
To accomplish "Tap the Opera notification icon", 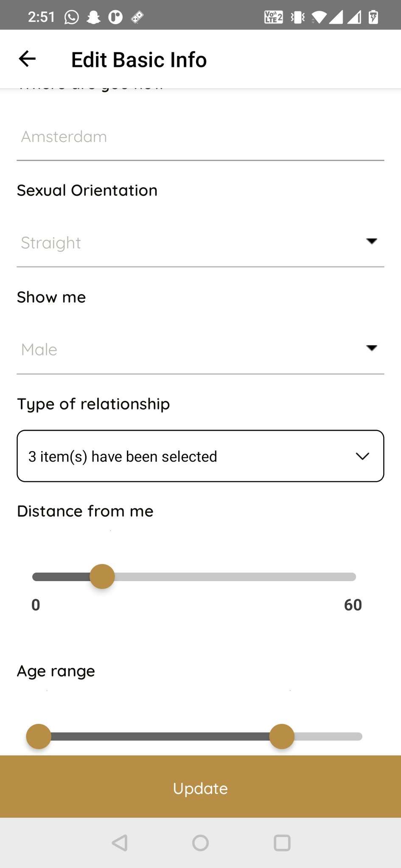I will (115, 17).
